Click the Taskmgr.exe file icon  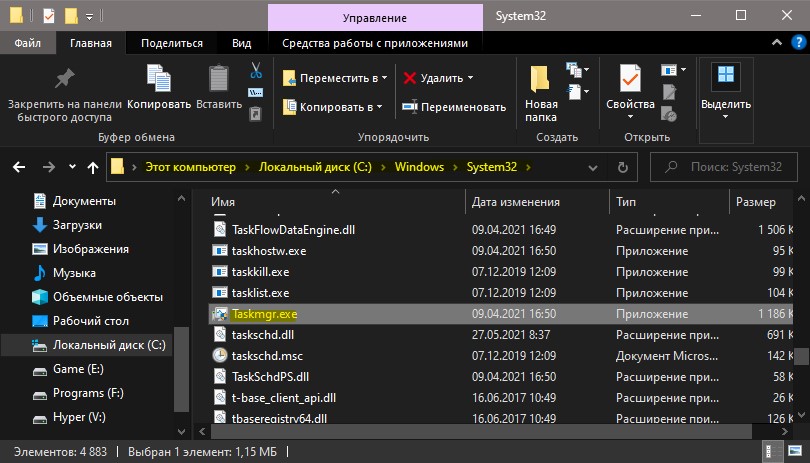click(220, 314)
